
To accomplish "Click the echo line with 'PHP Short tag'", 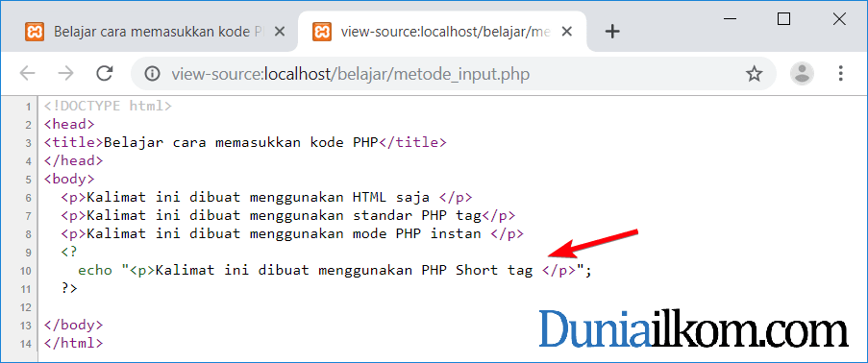I will click(335, 270).
